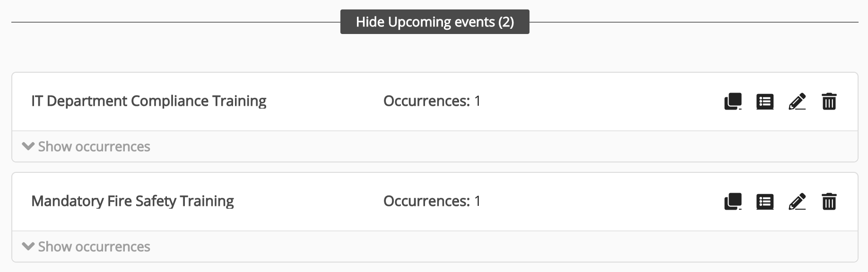
Task: Click the Show occurrences link on the Fire Safety card
Action: [94, 246]
